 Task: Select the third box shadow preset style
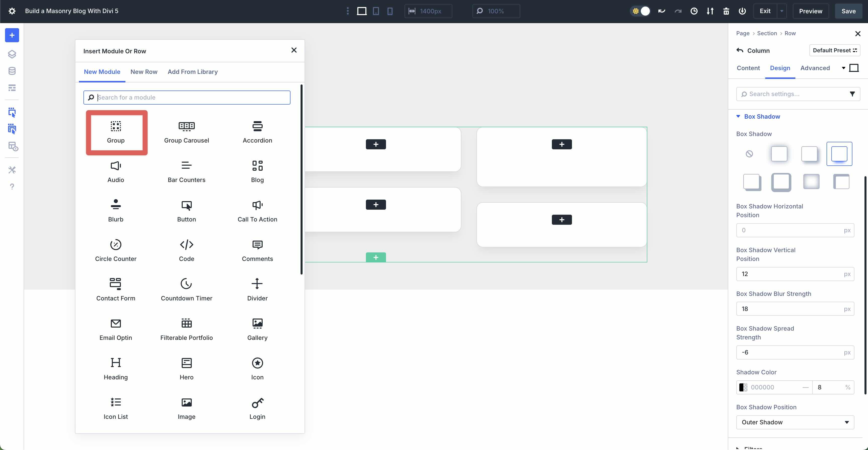click(x=839, y=154)
